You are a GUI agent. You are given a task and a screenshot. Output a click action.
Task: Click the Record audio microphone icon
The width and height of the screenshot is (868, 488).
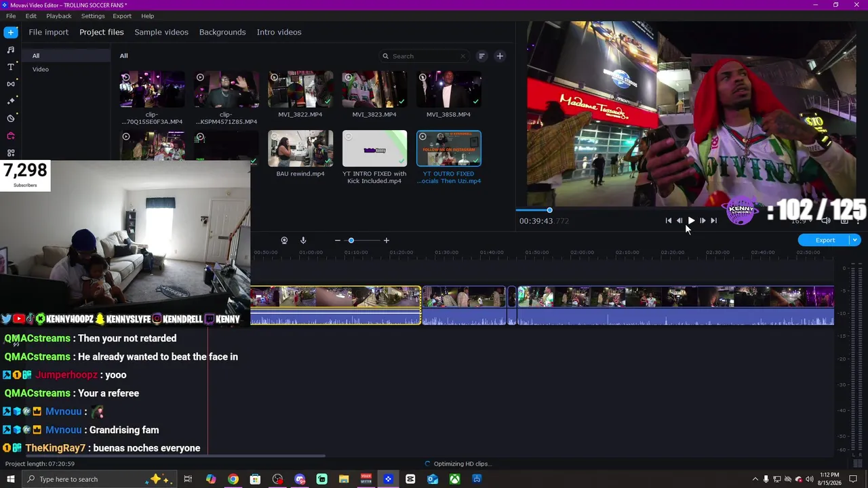click(x=303, y=241)
